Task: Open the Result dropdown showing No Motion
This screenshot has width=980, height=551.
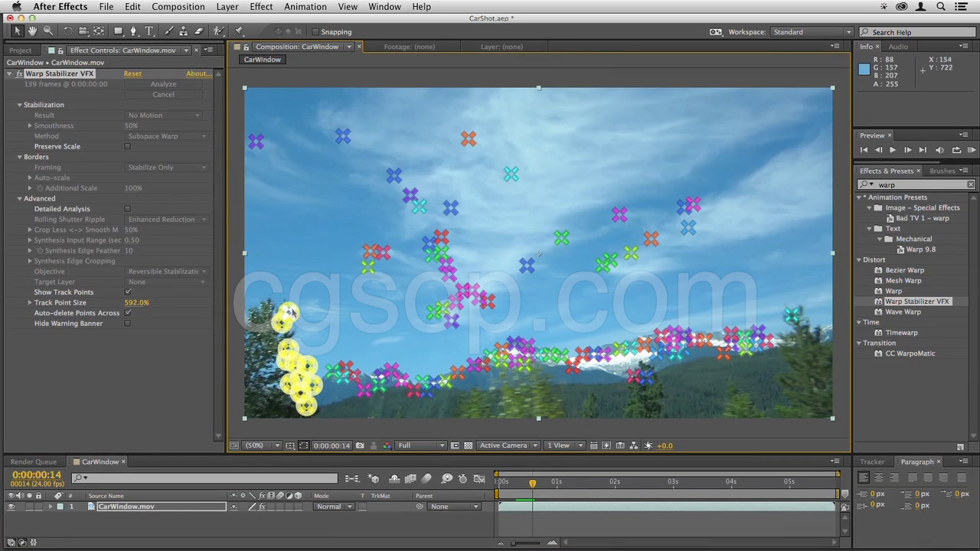Action: click(x=165, y=116)
